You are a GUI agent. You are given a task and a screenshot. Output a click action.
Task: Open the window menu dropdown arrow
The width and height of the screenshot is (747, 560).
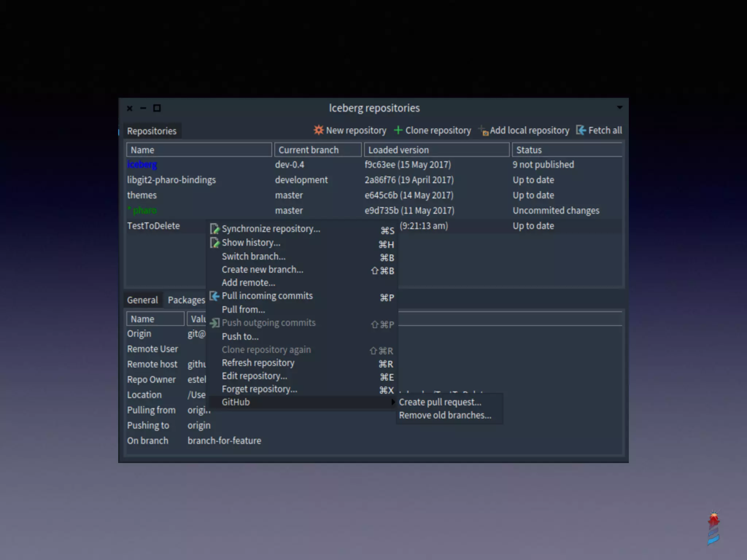pos(619,108)
